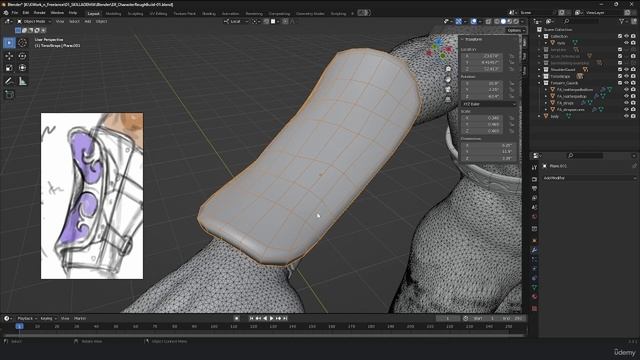
Task: Toggle viewport gizmos button
Action: pyautogui.click(x=459, y=21)
